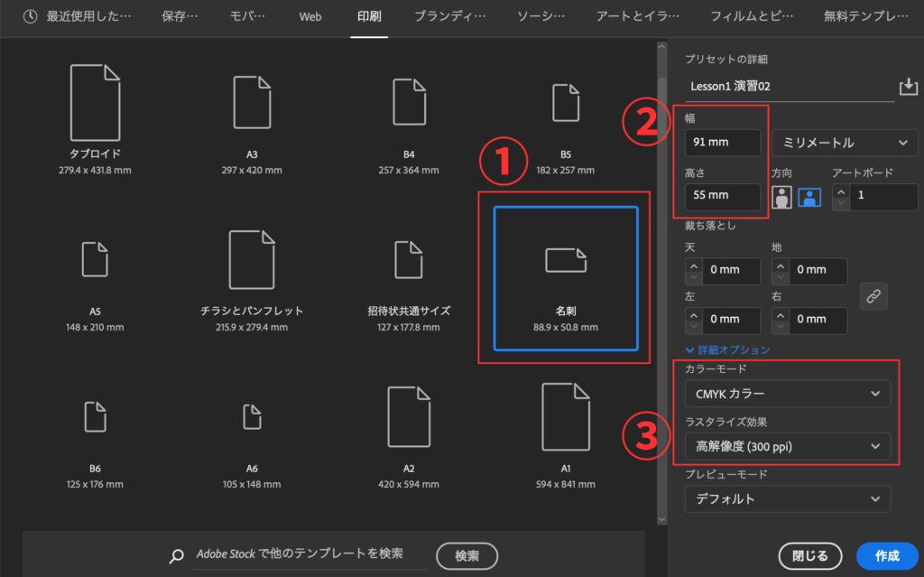Set portrait orientation
Image resolution: width=924 pixels, height=577 pixels.
[x=781, y=198]
